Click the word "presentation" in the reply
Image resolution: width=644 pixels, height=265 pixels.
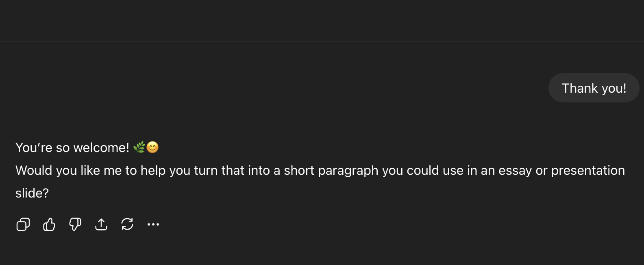click(588, 170)
